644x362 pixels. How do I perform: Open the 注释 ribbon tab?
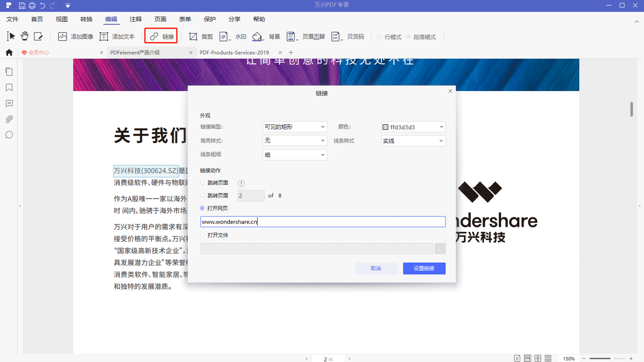coord(136,19)
